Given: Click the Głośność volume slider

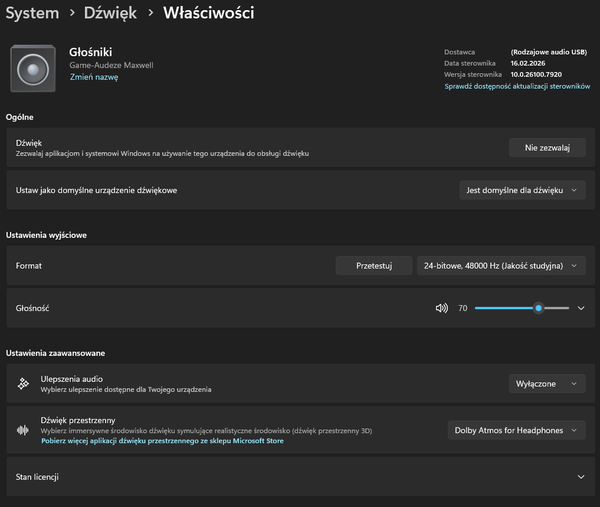Looking at the screenshot, I should [521, 308].
